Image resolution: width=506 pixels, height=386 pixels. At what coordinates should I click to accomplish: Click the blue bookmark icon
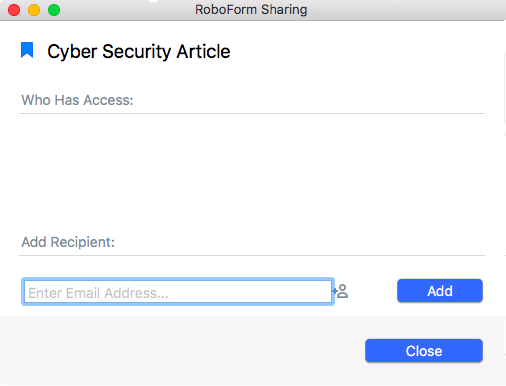click(27, 50)
